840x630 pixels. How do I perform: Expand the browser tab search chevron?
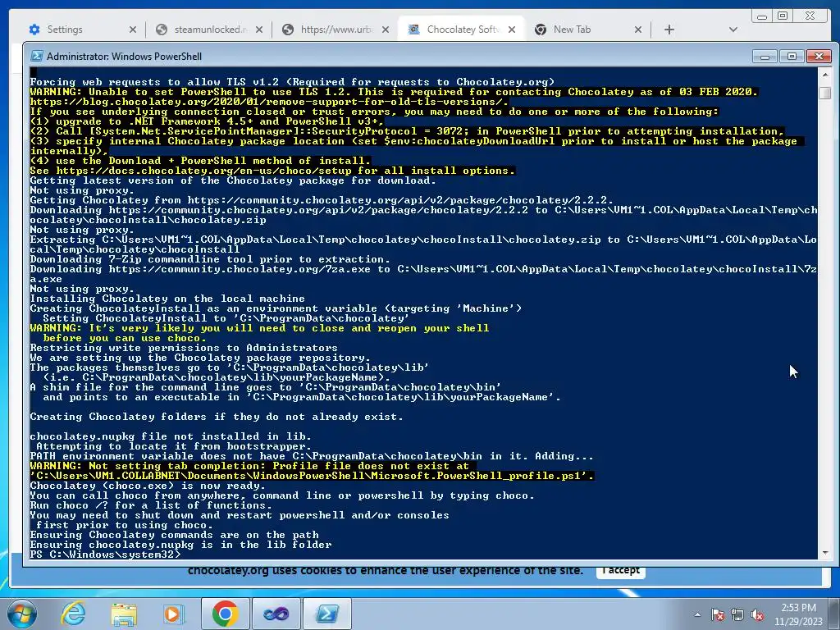(x=733, y=30)
